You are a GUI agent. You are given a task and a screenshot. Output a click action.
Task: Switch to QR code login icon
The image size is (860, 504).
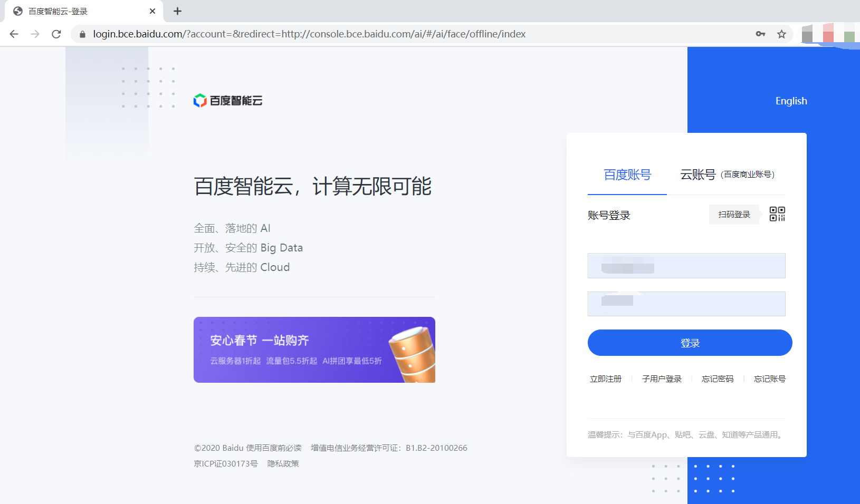(x=777, y=214)
